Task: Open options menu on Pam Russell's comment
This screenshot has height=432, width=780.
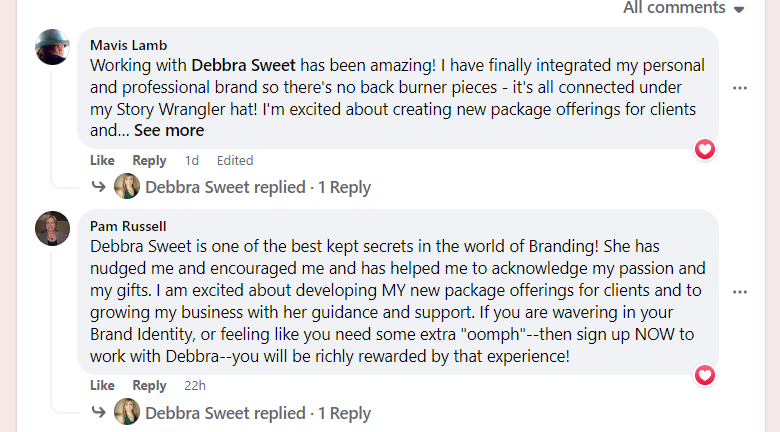Action: tap(740, 292)
